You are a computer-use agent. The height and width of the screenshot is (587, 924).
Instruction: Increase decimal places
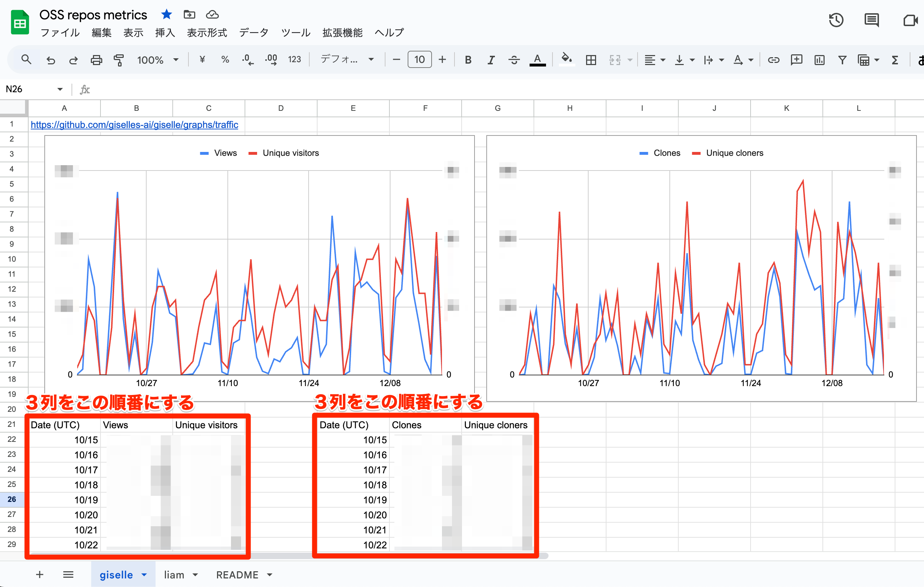[x=271, y=59]
